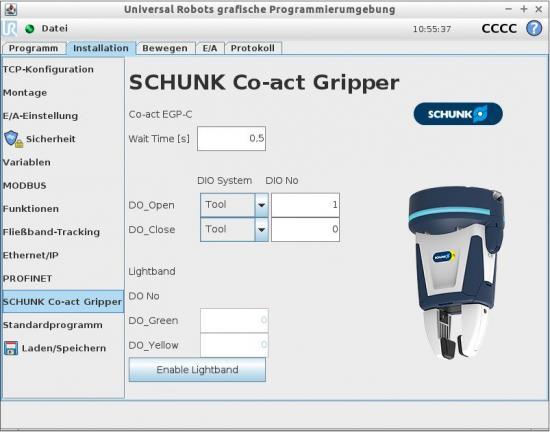Click the Laden/Speichern floppy disk icon
The image size is (550, 432).
11,348
